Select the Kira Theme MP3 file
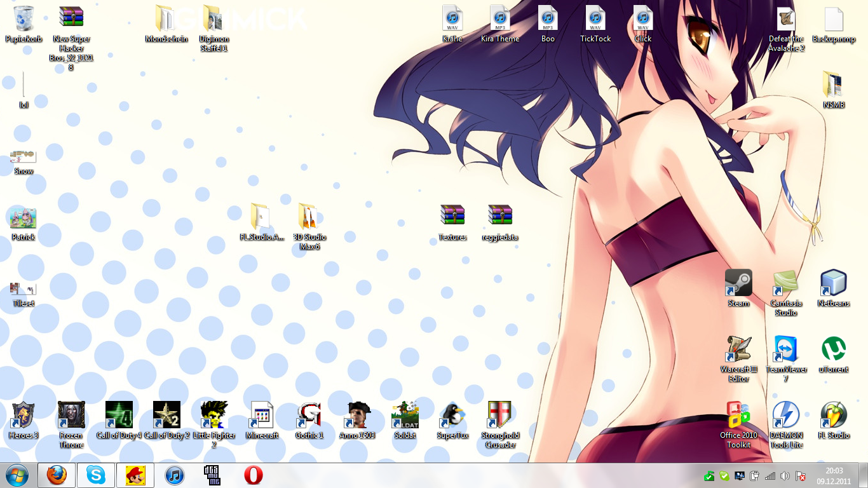 500,19
